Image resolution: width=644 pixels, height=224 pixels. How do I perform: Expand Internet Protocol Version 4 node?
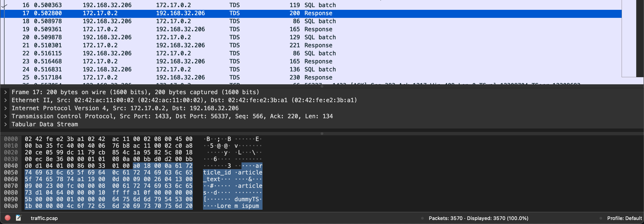coord(6,108)
